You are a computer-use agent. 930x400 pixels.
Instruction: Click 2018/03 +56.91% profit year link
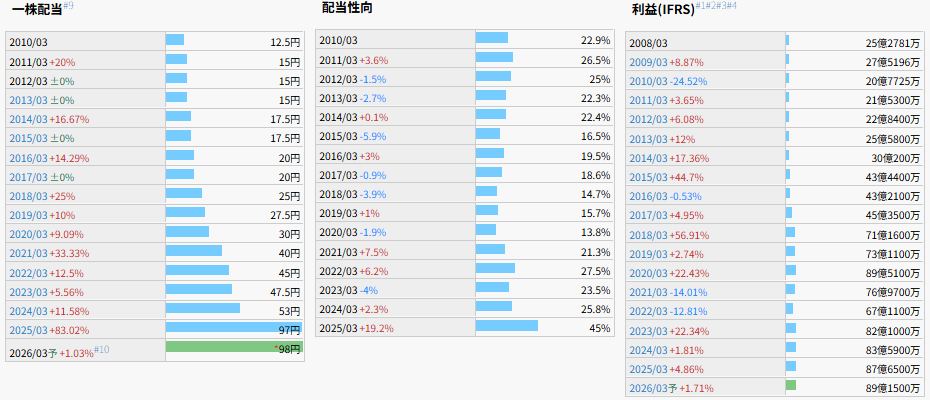coord(648,234)
